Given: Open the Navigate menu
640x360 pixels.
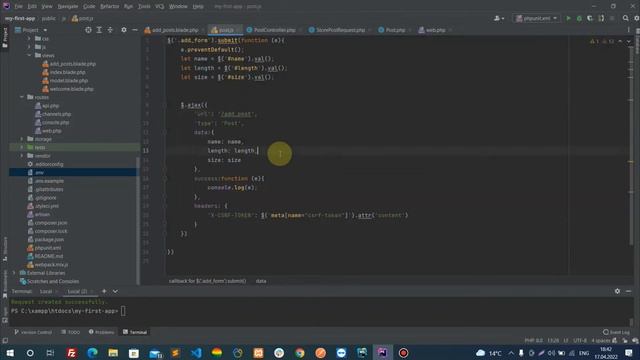Looking at the screenshot, I should pos(68,7).
